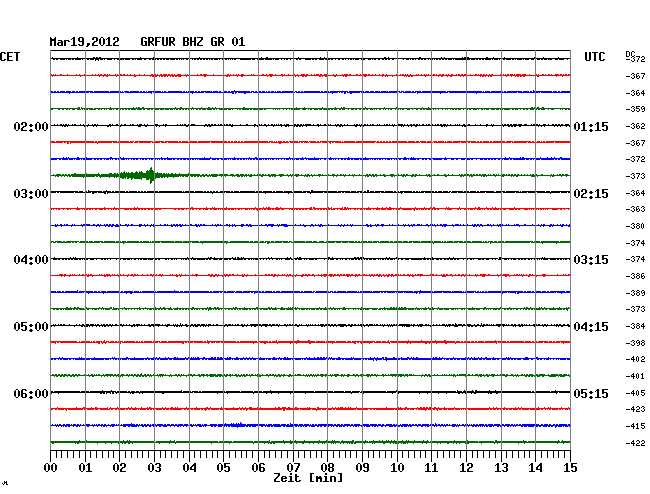Click the 05 minute axis label
650x494 pixels.
tap(223, 468)
